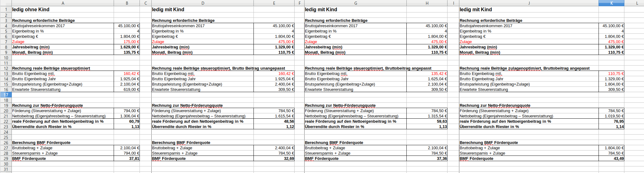The width and height of the screenshot is (644, 173).
Task: Select row header 25
Action: tap(6, 137)
